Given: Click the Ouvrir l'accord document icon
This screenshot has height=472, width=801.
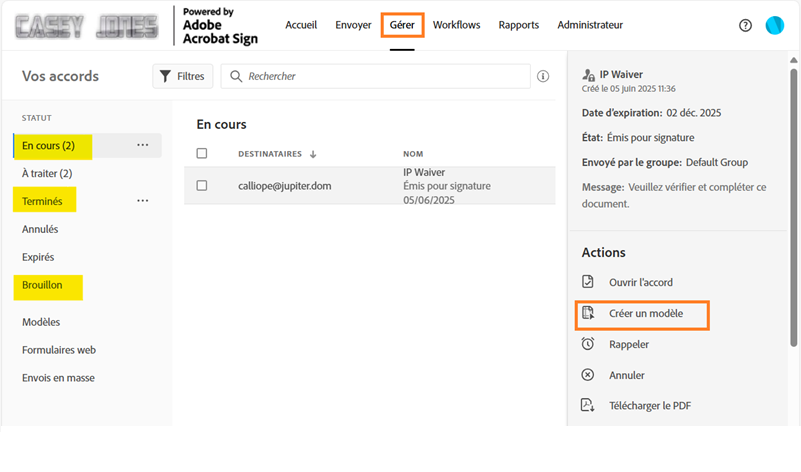Looking at the screenshot, I should pyautogui.click(x=588, y=283).
